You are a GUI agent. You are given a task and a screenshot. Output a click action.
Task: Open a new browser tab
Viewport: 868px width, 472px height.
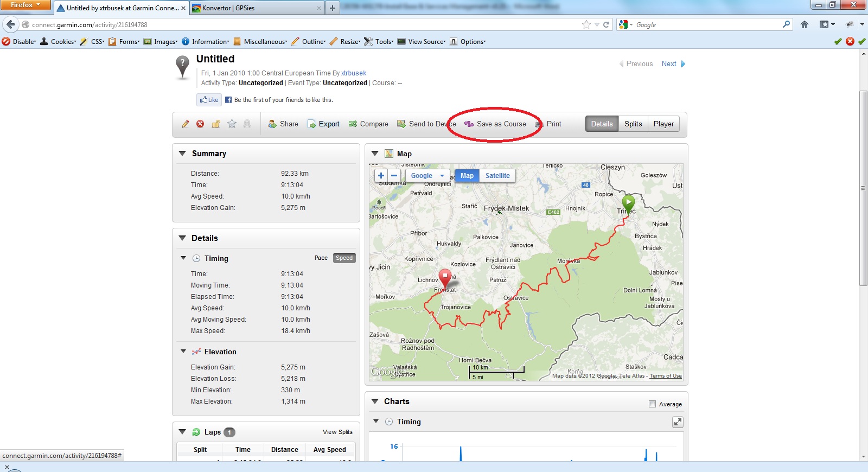(x=333, y=8)
